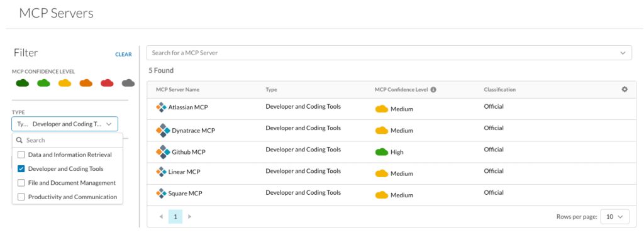Viewport: 644px width, 235px height.
Task: Filter by red confidence cloud
Action: click(x=107, y=83)
